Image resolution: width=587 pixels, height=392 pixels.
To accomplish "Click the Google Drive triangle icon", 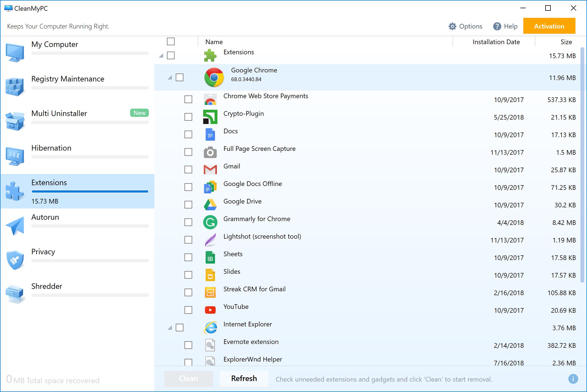I will (210, 205).
